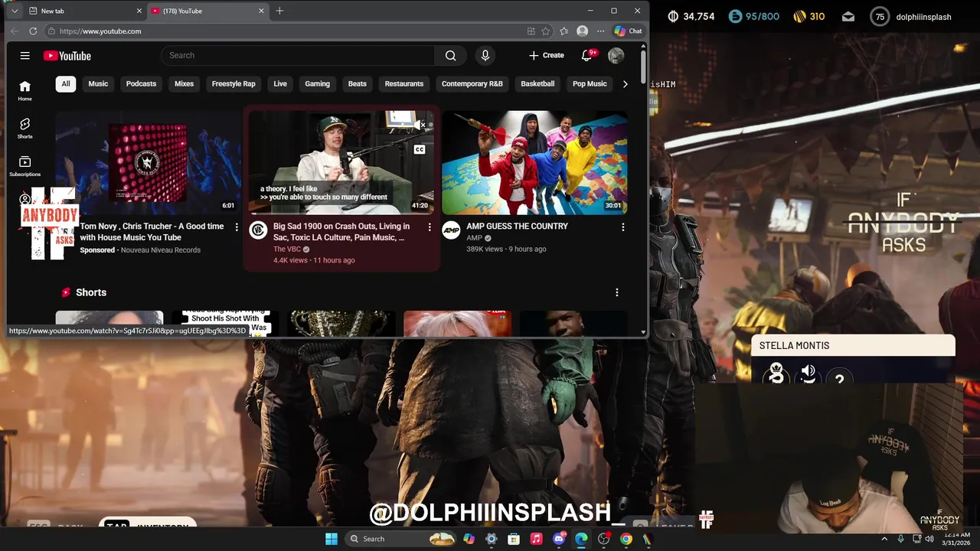980x551 pixels.
Task: Select the Mixes filter chip
Action: click(x=184, y=84)
